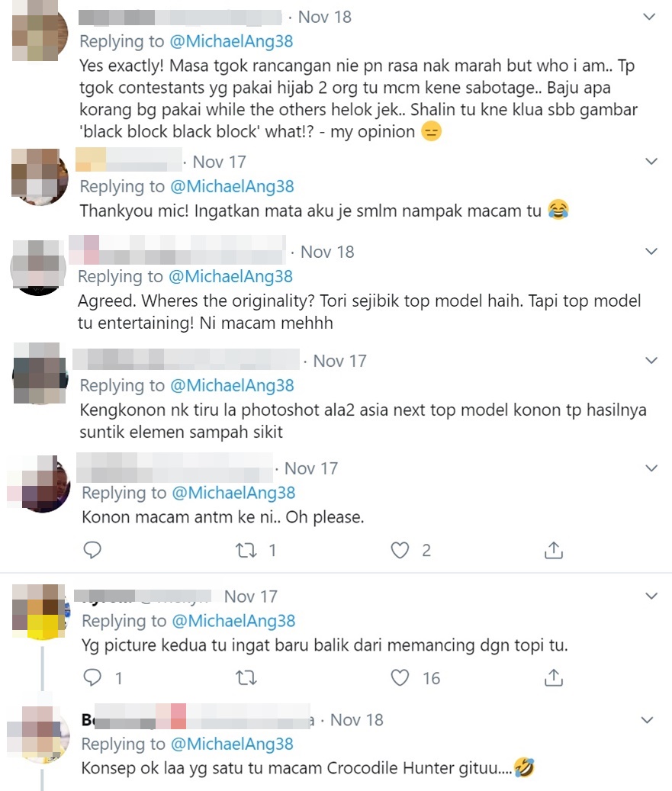Reply to the 'Konon macam antm' tweet
The image size is (672, 791).
92,550
